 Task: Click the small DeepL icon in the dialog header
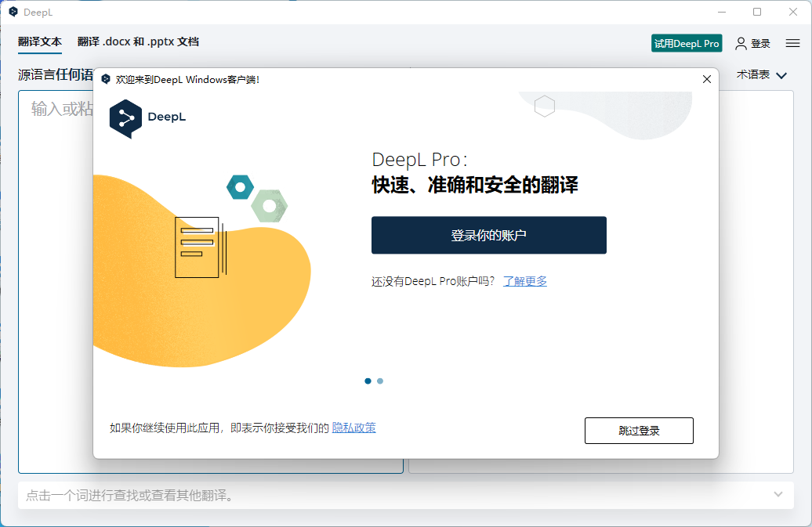click(x=103, y=79)
